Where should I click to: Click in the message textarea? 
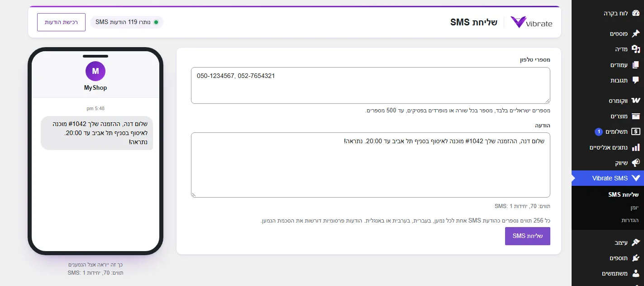[x=371, y=165]
